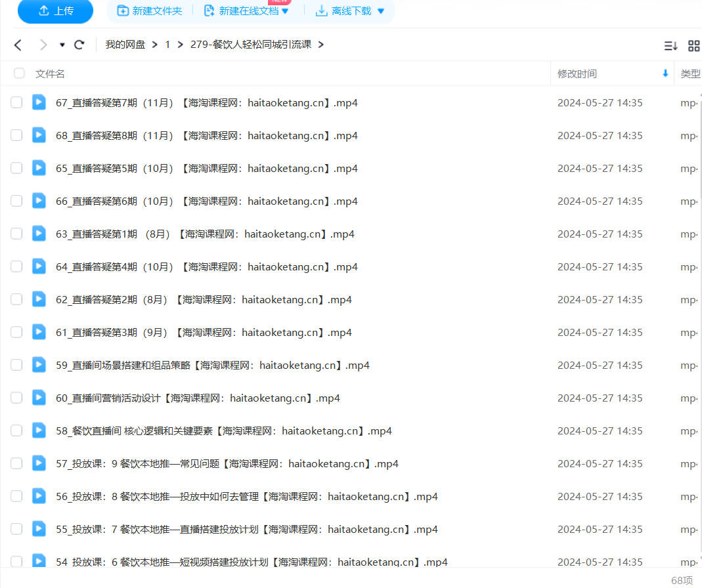Open file 57_投放课：9 餐饮本地推—常见问题
Screen dimensions: 702x588
(x=227, y=464)
